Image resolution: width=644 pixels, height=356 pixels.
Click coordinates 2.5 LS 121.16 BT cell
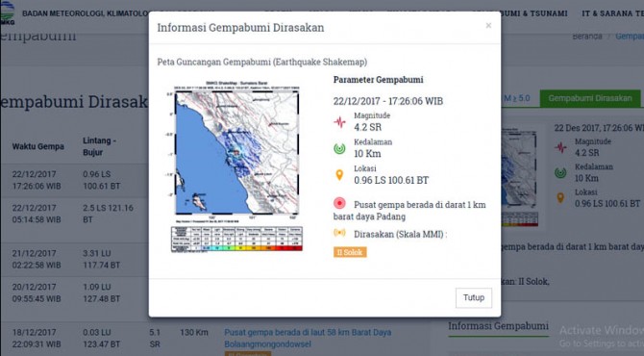[x=108, y=214]
